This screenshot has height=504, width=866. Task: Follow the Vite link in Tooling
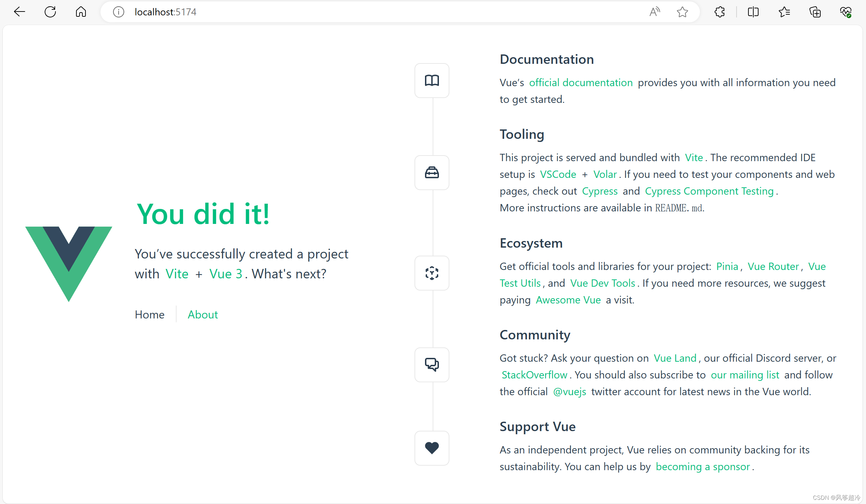[x=694, y=158]
